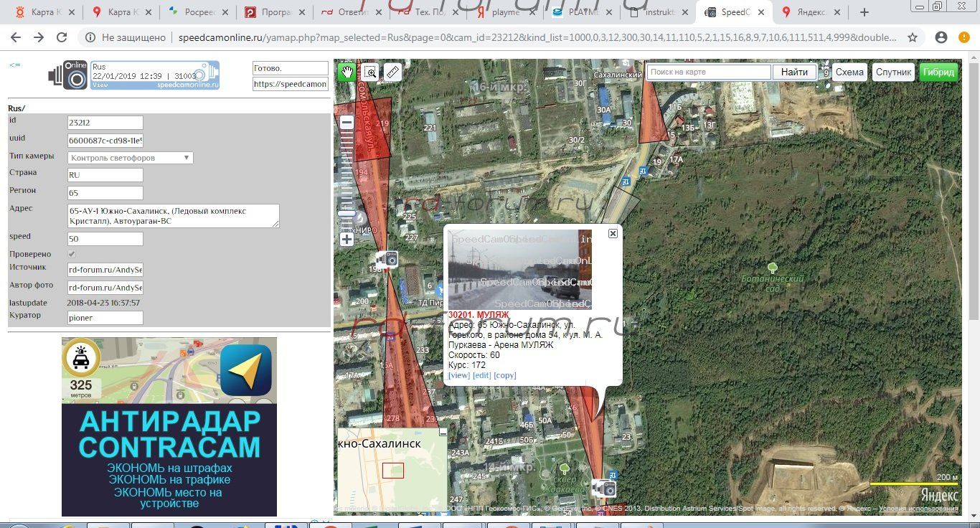This screenshot has width=980, height=528.
Task: Click the https://speedcamon URL field
Action: click(290, 84)
